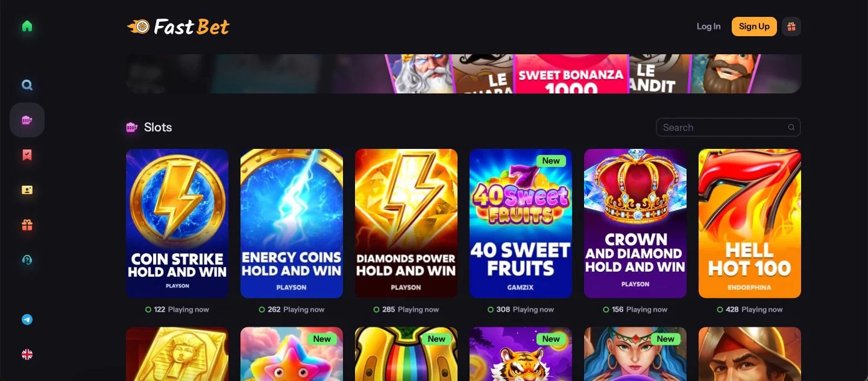
Task: Open Hell Hot 100 by Endorphina
Action: tap(750, 223)
